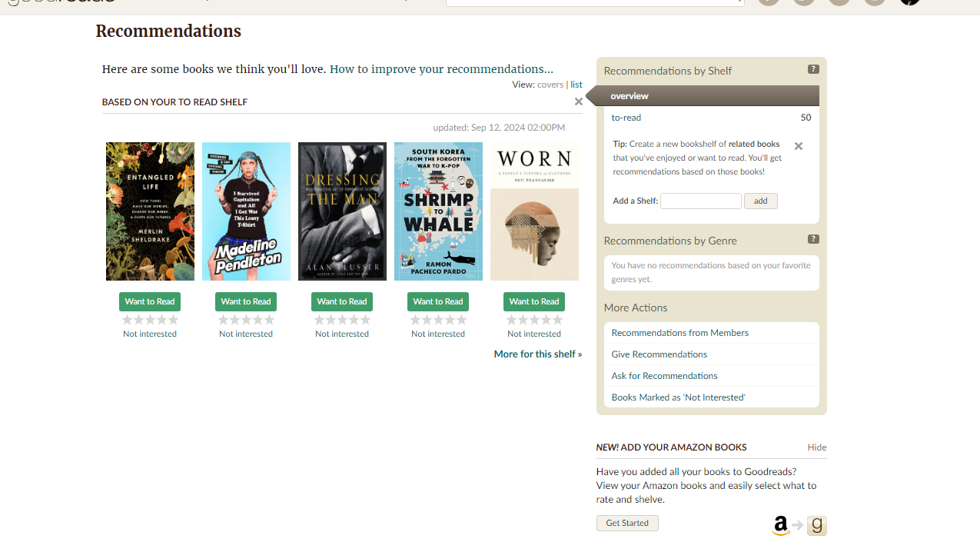Click the Recommendations page heading

[168, 32]
